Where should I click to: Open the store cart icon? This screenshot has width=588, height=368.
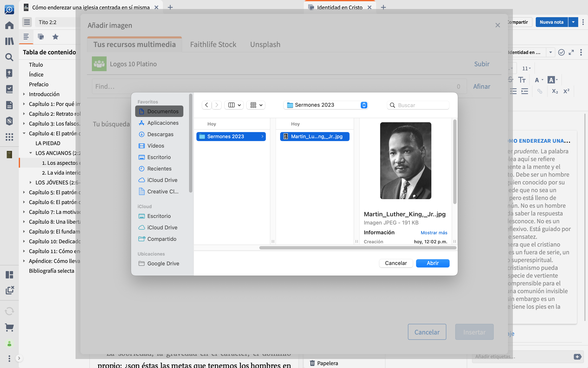(x=9, y=327)
